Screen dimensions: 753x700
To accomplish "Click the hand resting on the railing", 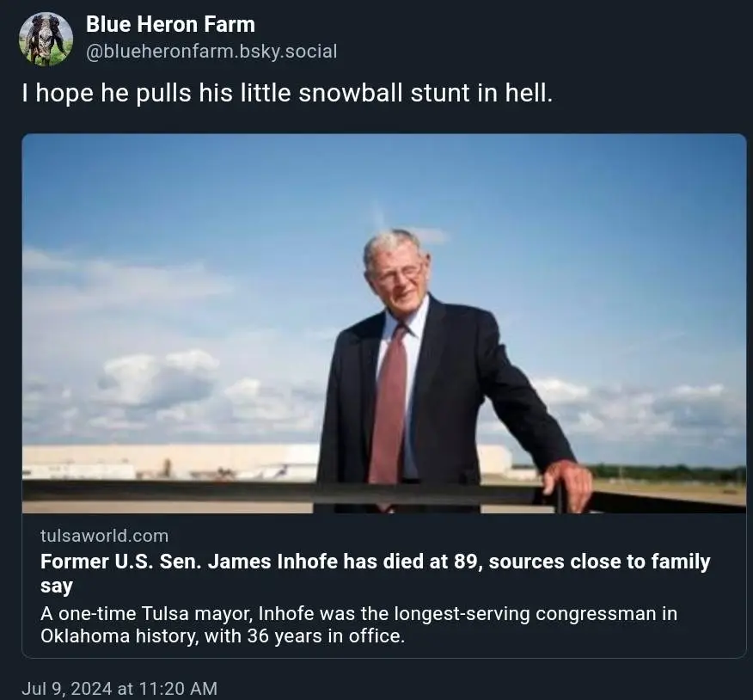I will coord(566,484).
